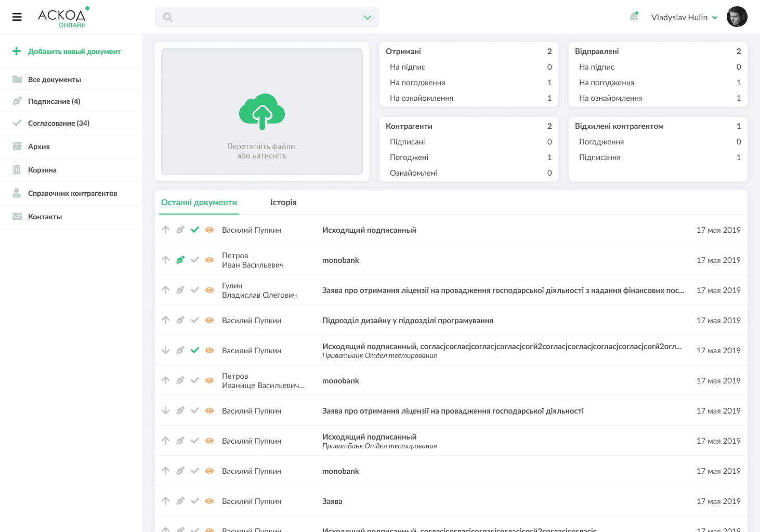Toggle eye icon for Исходящий подписанный first row
Screen dimensions: 760x532
click(x=209, y=230)
